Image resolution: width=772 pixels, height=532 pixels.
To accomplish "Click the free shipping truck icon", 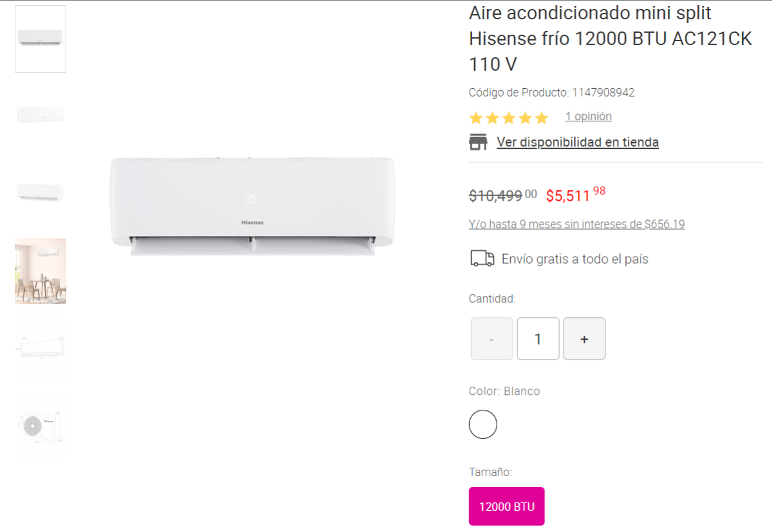I will pos(482,259).
